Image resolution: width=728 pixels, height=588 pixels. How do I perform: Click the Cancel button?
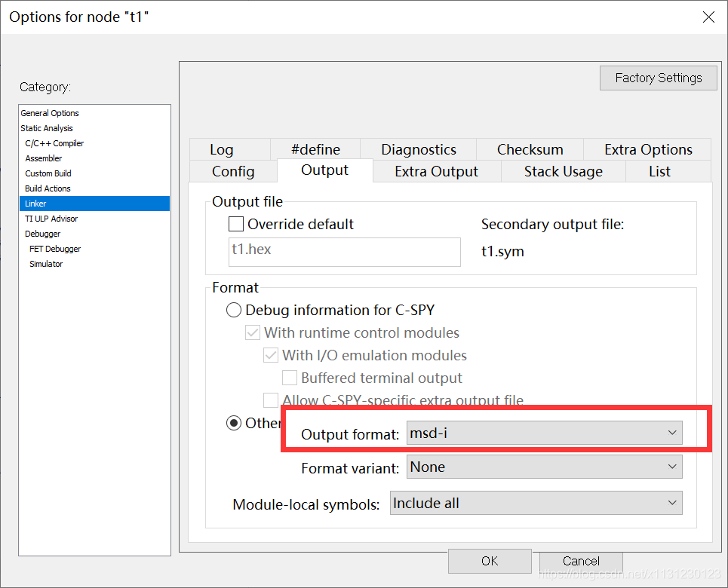[581, 561]
